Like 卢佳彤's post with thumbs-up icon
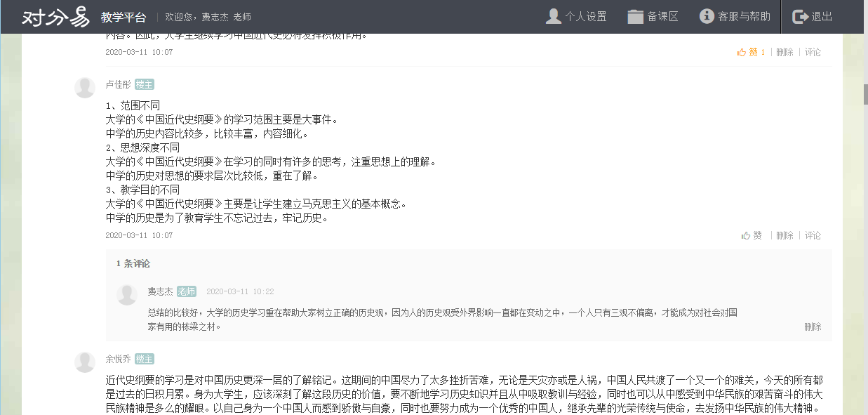This screenshot has width=868, height=415. click(747, 235)
